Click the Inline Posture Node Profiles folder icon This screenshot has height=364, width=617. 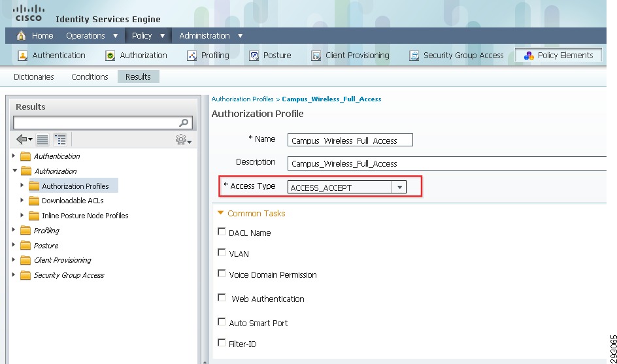click(34, 216)
